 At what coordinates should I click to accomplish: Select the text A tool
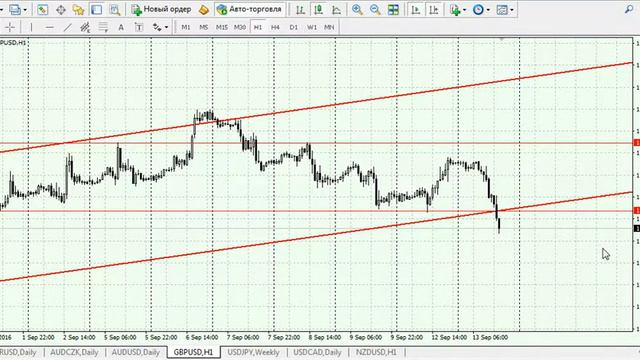(x=121, y=27)
